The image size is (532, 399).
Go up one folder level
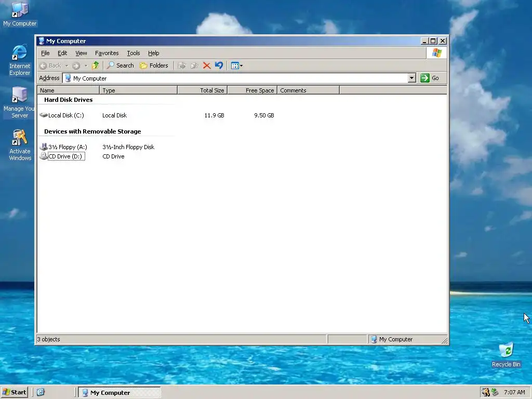coord(96,65)
